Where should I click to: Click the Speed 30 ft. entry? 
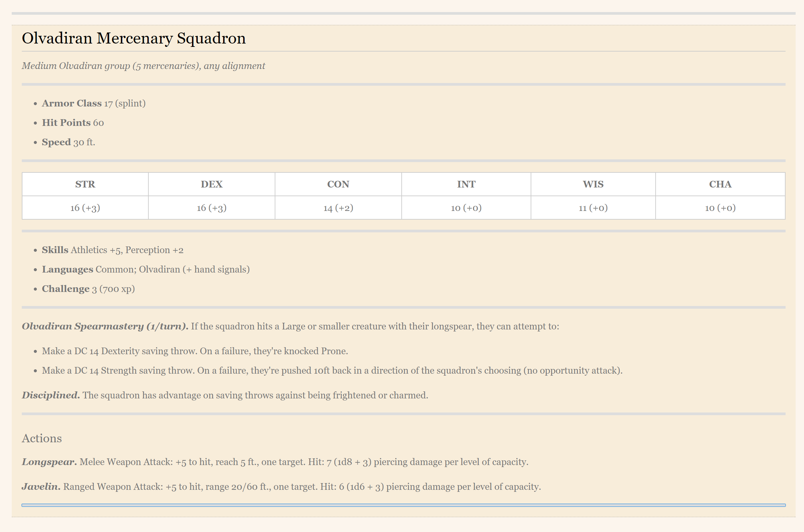pyautogui.click(x=68, y=142)
